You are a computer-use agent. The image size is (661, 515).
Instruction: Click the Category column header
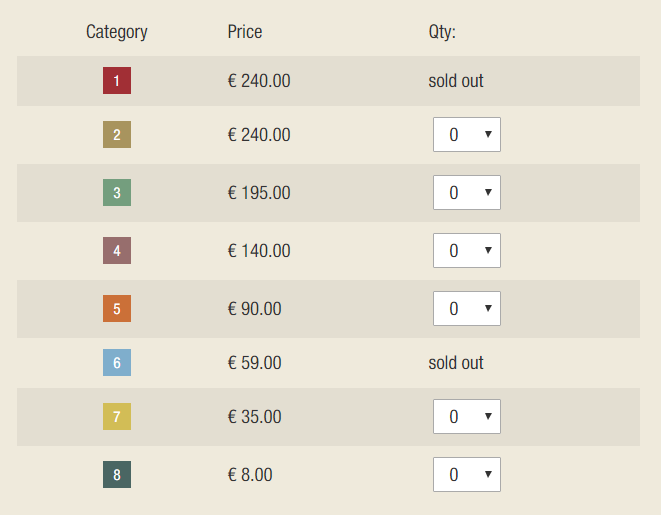coord(117,32)
